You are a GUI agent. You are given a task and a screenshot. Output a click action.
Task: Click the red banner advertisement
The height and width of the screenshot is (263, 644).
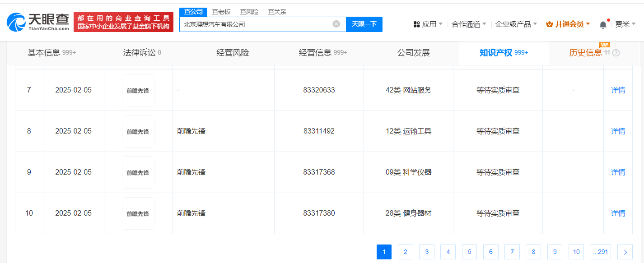[x=123, y=22]
